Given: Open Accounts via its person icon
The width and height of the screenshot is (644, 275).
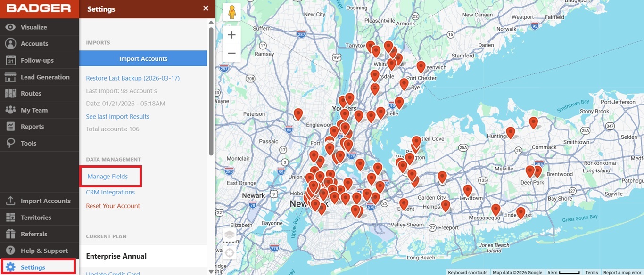Looking at the screenshot, I should [10, 44].
